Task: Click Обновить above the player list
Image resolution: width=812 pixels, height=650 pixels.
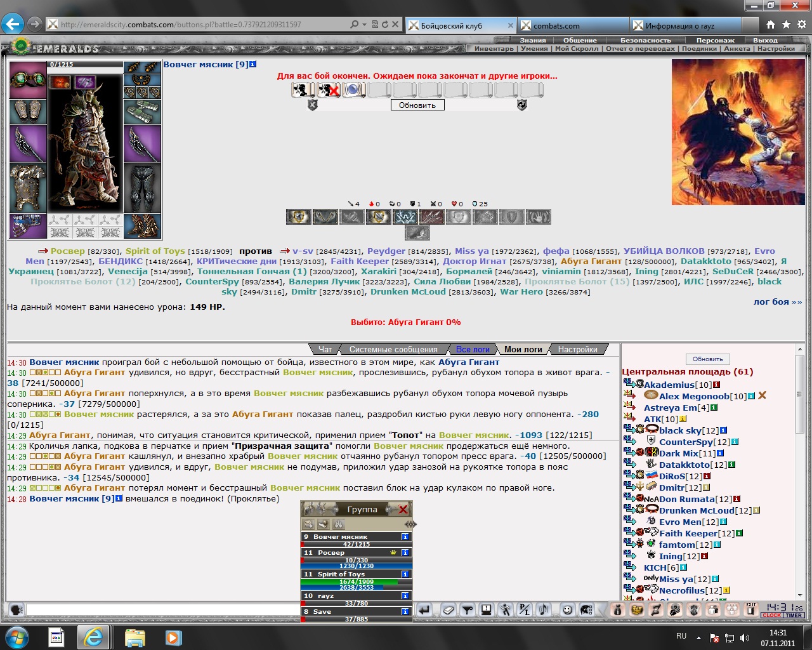Action: pos(707,359)
